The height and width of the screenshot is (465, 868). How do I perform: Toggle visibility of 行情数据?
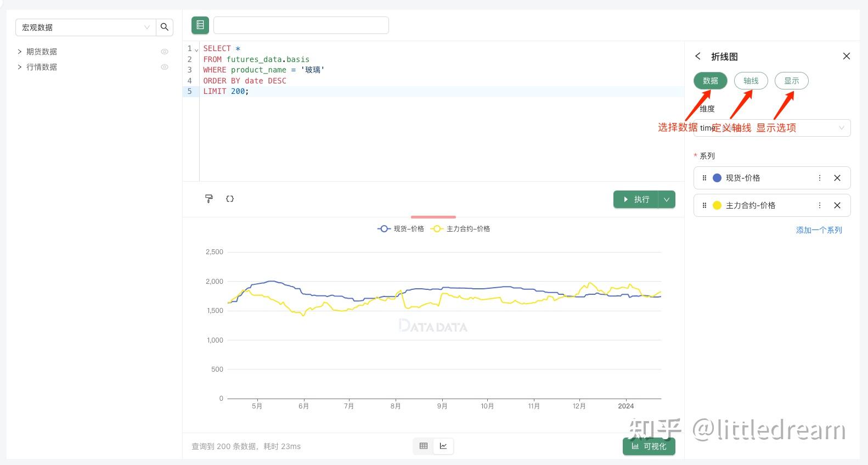coord(165,67)
